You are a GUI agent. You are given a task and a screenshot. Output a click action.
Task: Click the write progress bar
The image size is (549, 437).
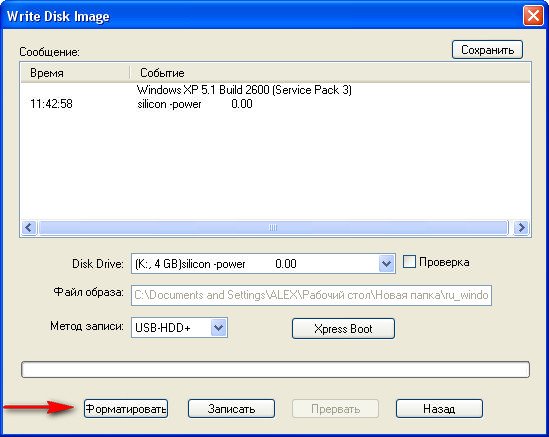[275, 369]
